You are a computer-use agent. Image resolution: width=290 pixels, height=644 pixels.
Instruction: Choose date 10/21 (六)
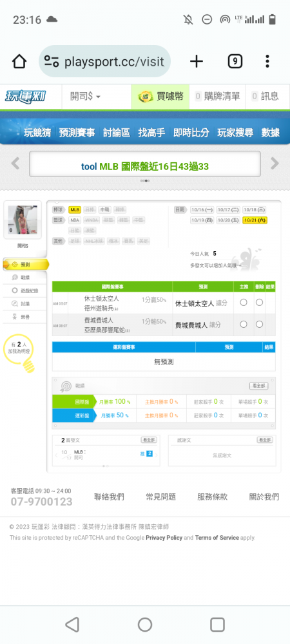pyautogui.click(x=255, y=220)
